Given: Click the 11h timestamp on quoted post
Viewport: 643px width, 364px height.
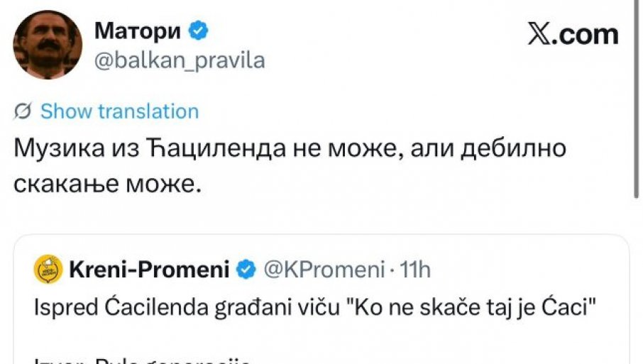Looking at the screenshot, I should [x=417, y=270].
